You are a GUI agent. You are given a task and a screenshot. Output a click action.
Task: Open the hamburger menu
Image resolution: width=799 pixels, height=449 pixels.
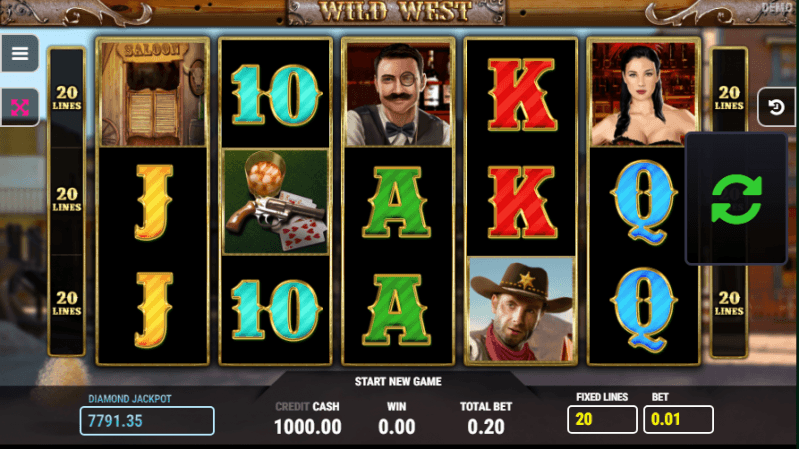(20, 53)
